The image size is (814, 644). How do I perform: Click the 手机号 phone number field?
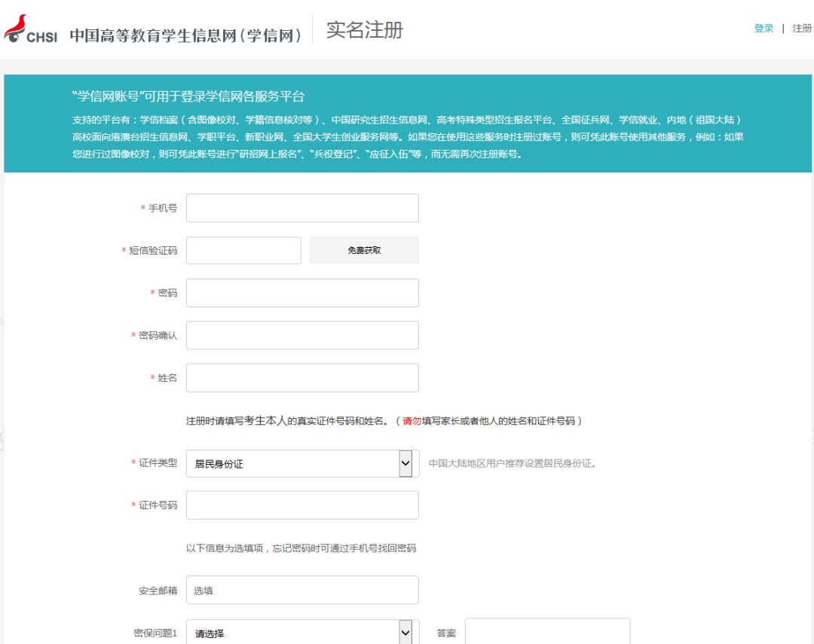[302, 208]
